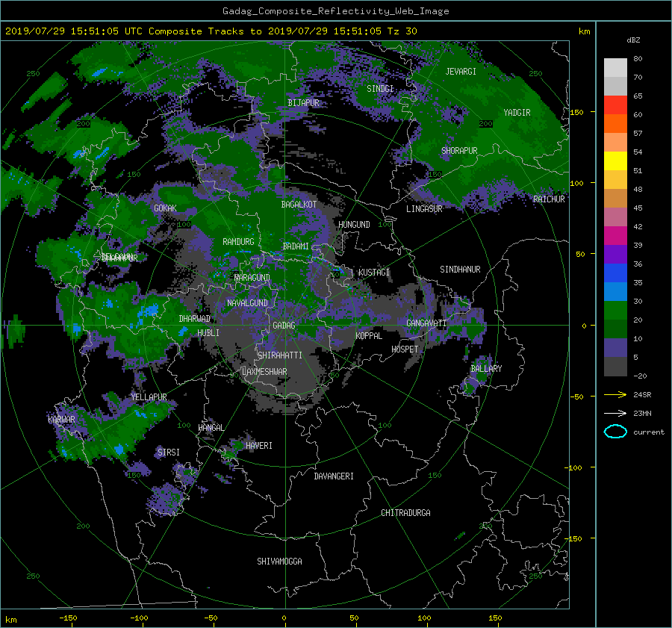Screen dimensions: 672x628
Task: Click the YELLAPUR city label
Action: point(149,397)
